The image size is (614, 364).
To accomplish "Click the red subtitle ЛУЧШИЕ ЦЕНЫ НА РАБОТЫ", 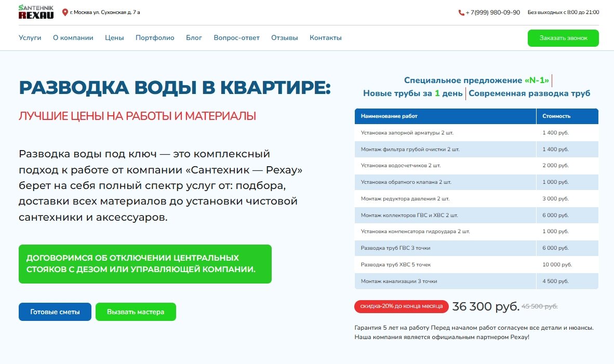I will (138, 116).
